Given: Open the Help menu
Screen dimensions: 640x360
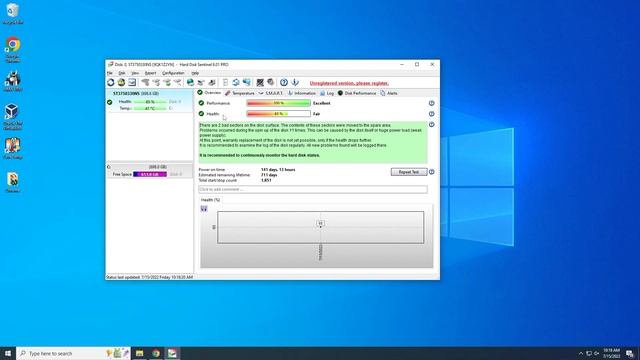Looking at the screenshot, I should tap(195, 73).
